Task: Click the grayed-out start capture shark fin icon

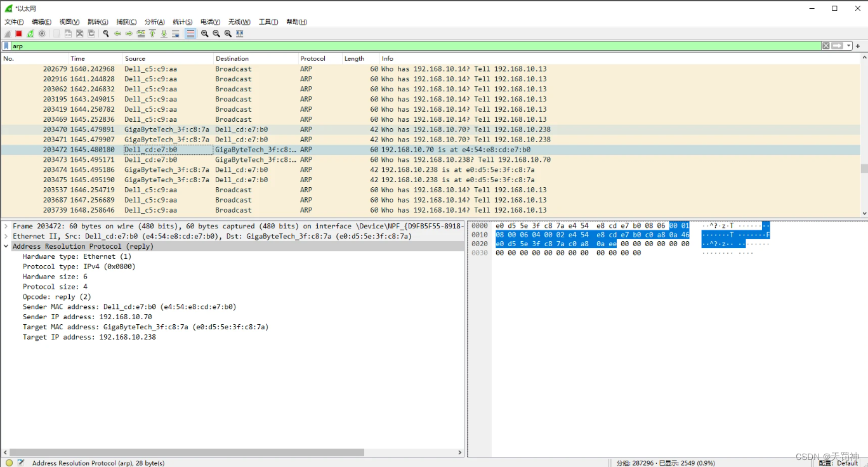Action: [x=8, y=34]
